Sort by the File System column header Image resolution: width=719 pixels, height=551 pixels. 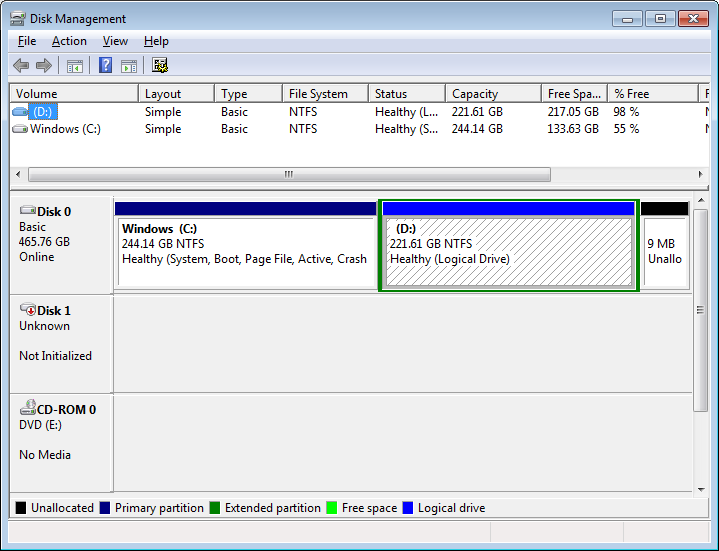326,94
